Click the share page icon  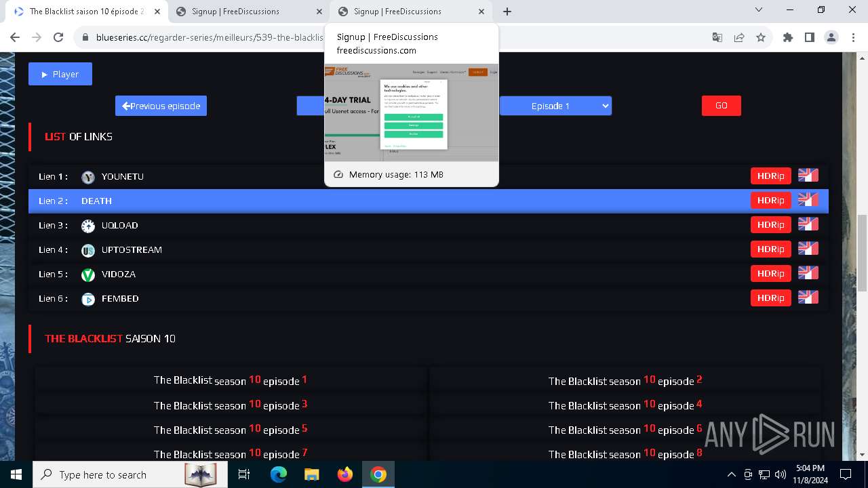[x=739, y=37]
